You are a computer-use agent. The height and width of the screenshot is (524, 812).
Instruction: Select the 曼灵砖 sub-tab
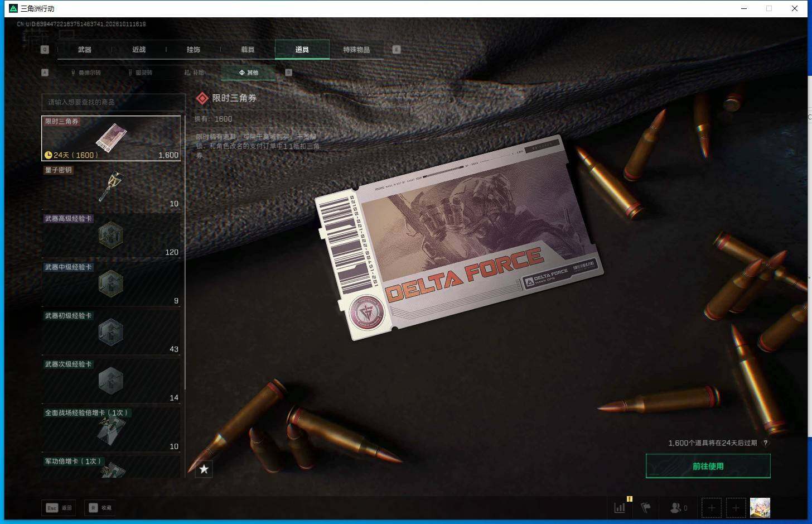(140, 73)
